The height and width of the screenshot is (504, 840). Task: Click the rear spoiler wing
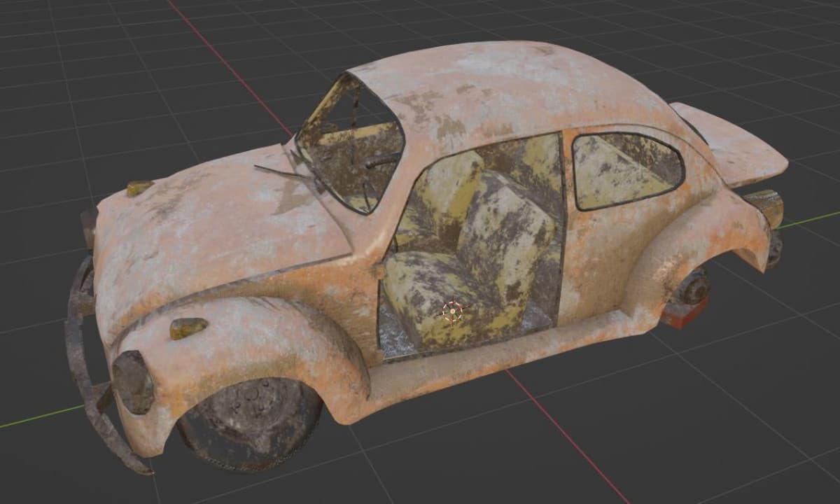click(728, 143)
